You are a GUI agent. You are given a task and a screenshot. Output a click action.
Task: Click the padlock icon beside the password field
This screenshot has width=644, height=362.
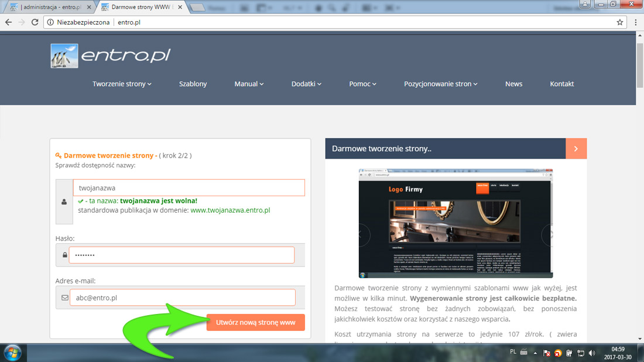click(x=64, y=255)
